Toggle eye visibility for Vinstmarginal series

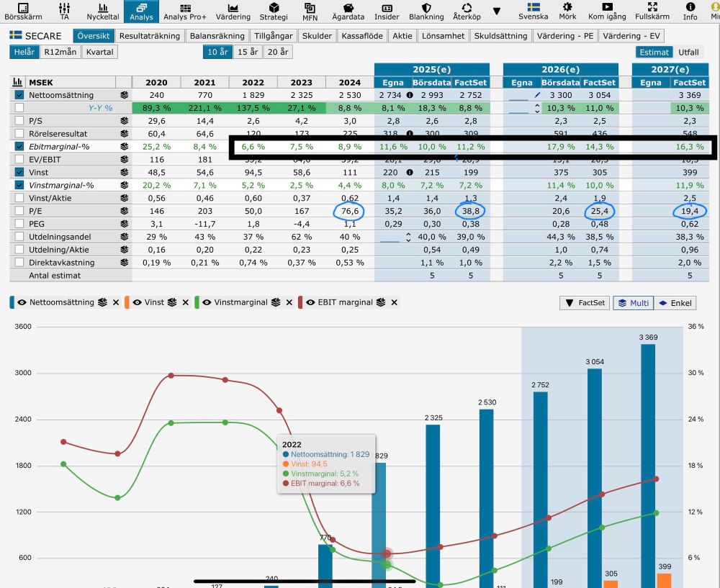pyautogui.click(x=207, y=302)
